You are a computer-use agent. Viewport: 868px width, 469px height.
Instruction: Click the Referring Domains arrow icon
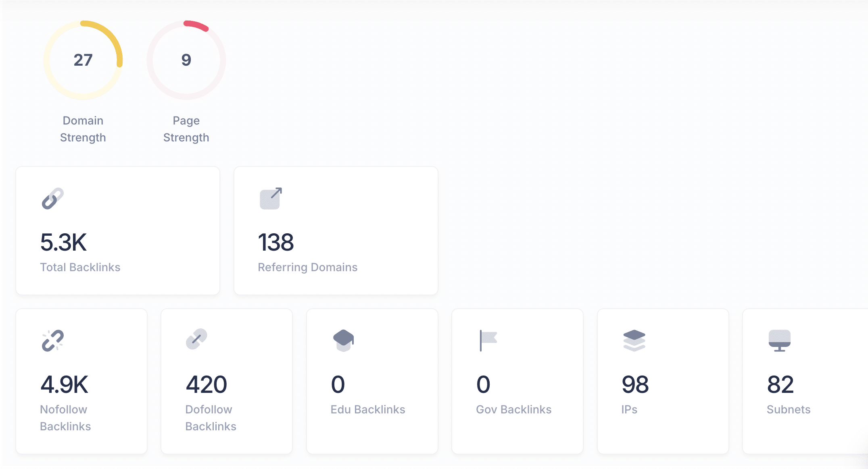271,198
